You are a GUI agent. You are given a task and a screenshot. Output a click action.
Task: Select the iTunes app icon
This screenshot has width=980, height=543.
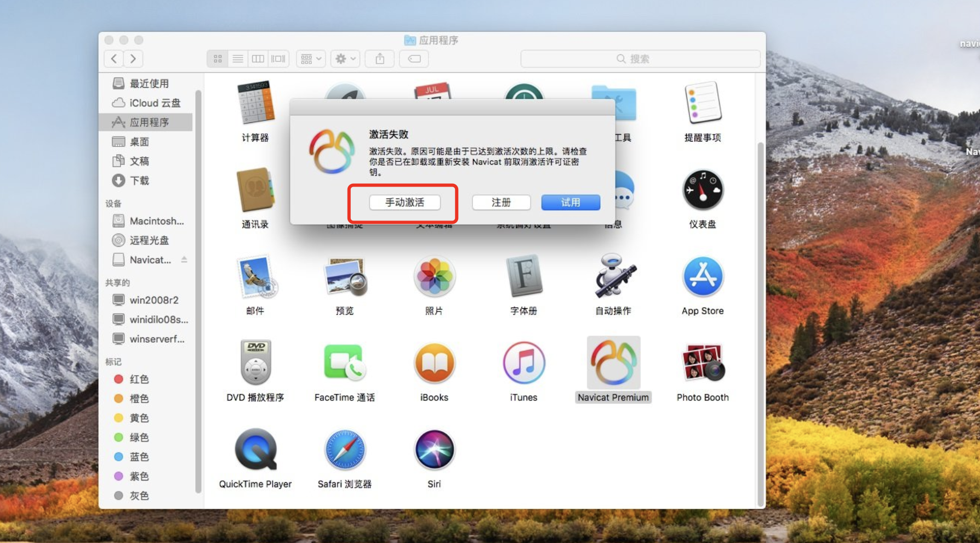pyautogui.click(x=523, y=363)
